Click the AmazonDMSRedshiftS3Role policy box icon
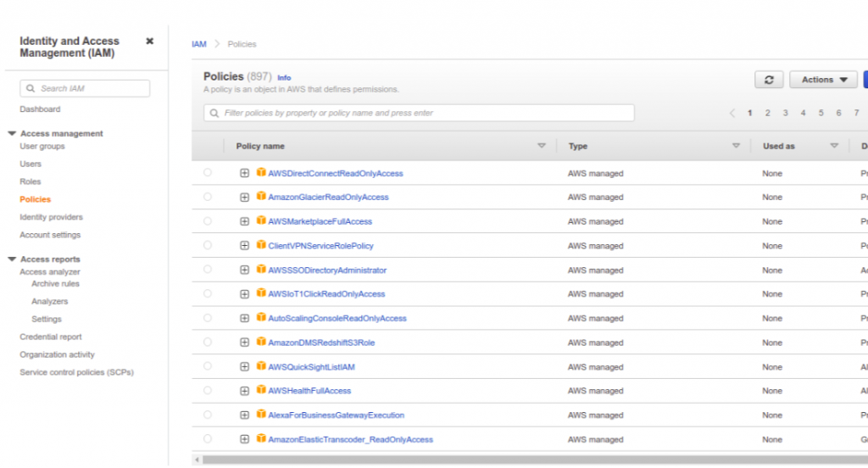868x468 pixels. (261, 342)
